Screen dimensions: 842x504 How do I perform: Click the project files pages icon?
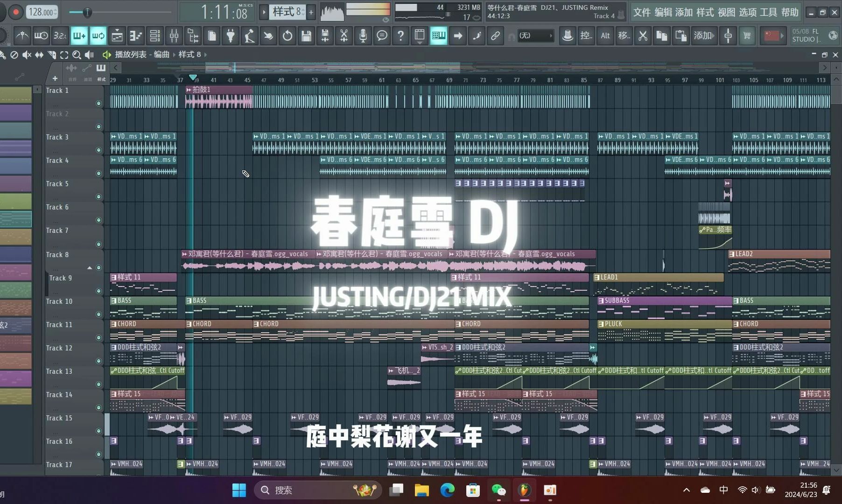[212, 35]
